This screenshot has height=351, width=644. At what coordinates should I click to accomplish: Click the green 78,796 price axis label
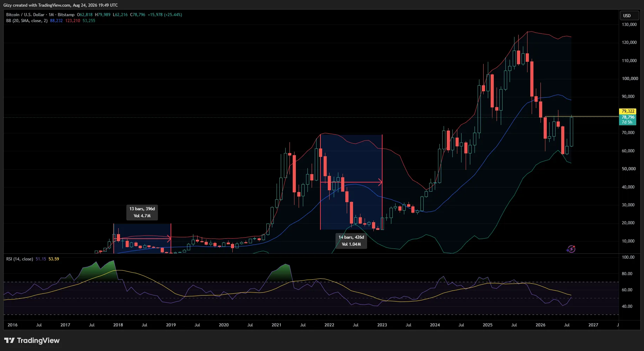click(x=628, y=117)
